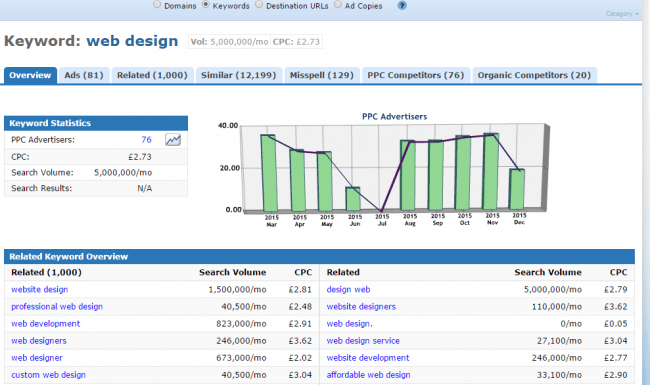
Task: Open the 'web development' keyword link
Action: pyautogui.click(x=46, y=324)
